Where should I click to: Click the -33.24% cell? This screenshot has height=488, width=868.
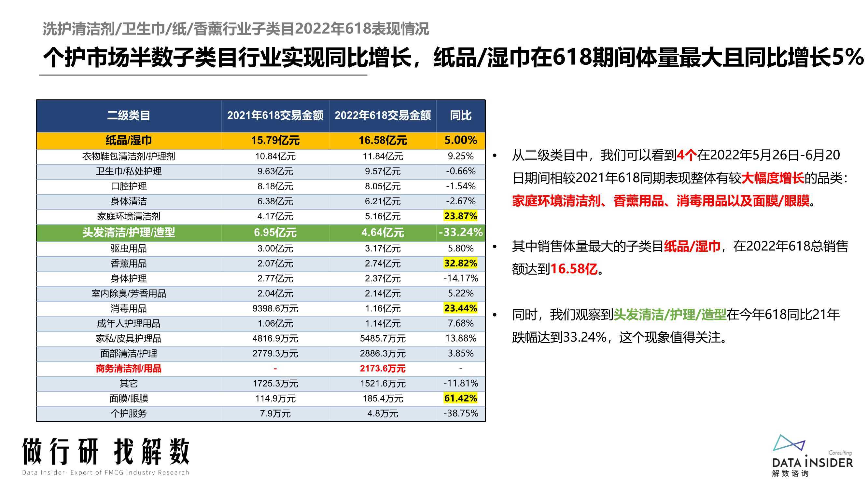click(x=461, y=232)
